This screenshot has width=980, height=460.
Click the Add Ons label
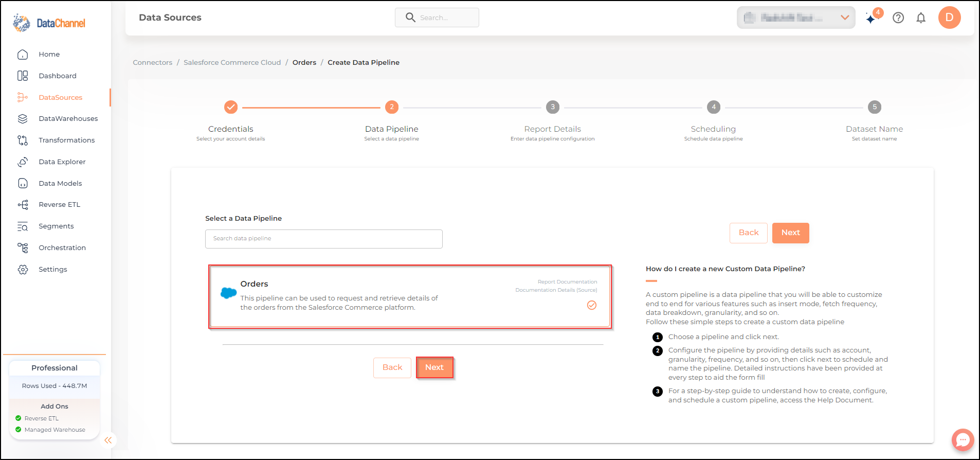[55, 406]
